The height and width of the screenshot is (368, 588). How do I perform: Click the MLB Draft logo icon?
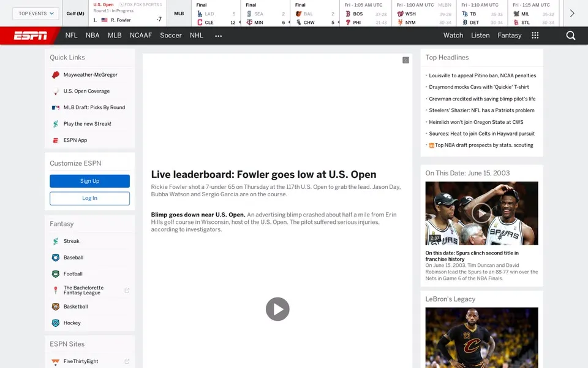tap(56, 107)
